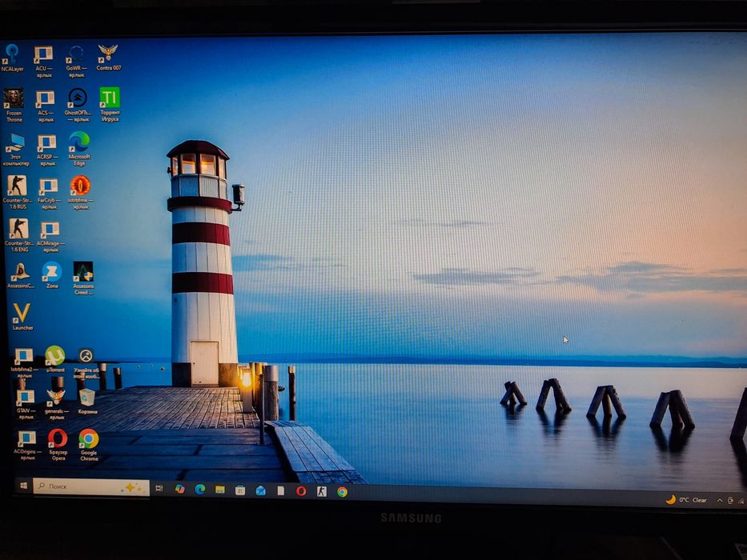Open Google Chrome from the taskbar
The width and height of the screenshot is (747, 560).
(x=342, y=492)
